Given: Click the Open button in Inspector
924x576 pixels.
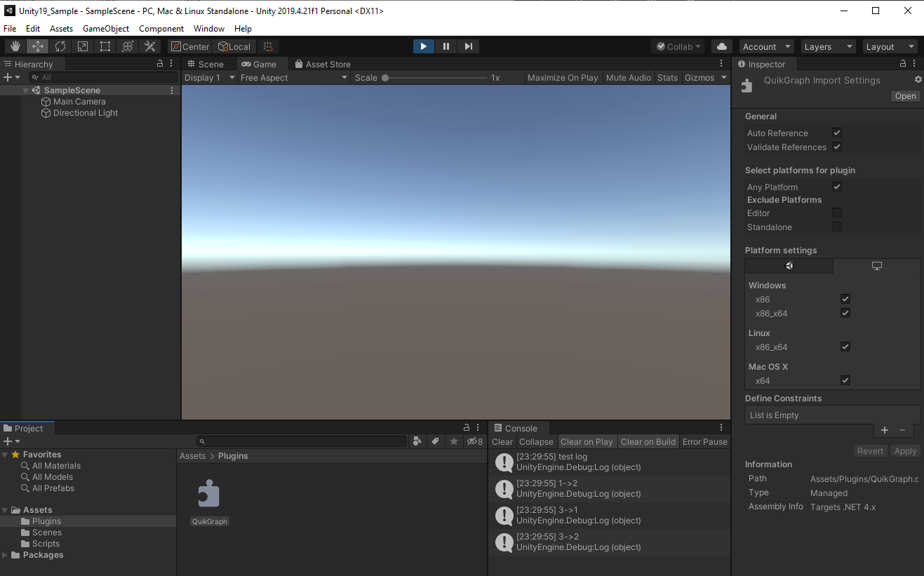Looking at the screenshot, I should coord(905,96).
